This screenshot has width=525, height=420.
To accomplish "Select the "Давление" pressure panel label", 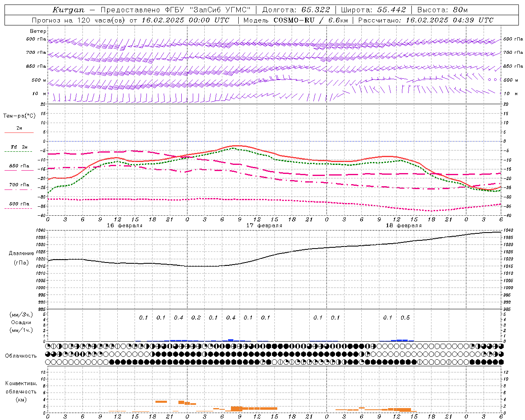I will (x=21, y=253).
